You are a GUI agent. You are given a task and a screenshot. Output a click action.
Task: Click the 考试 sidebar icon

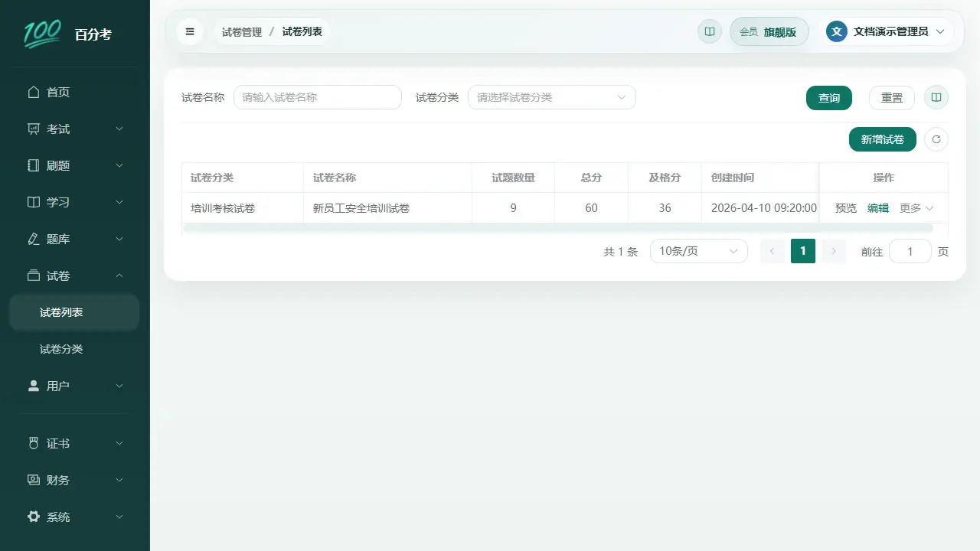33,129
